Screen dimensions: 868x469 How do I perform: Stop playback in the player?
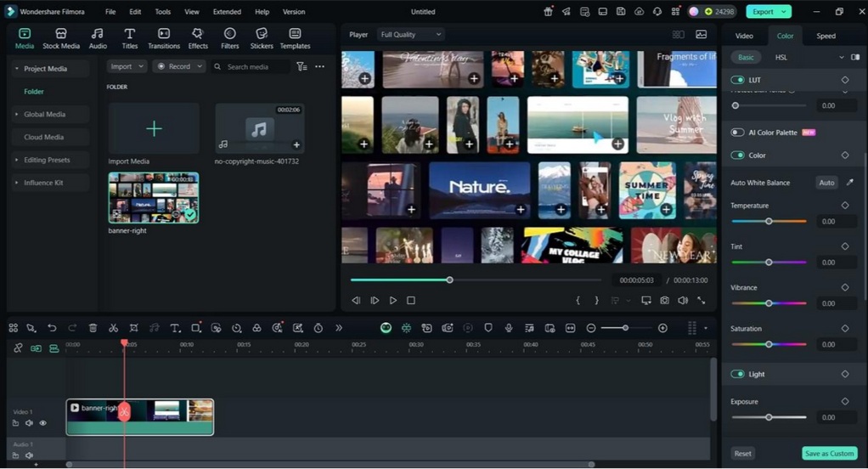coord(411,300)
